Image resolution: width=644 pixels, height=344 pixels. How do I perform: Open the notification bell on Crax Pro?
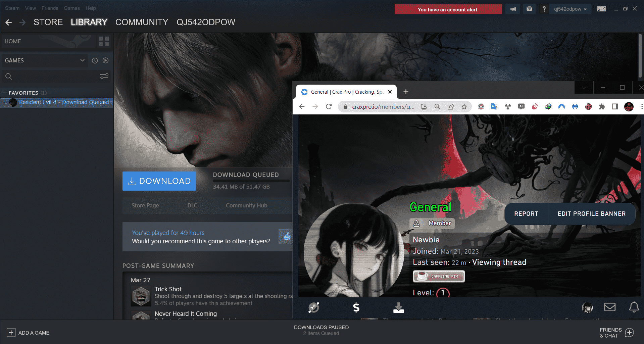tap(634, 307)
